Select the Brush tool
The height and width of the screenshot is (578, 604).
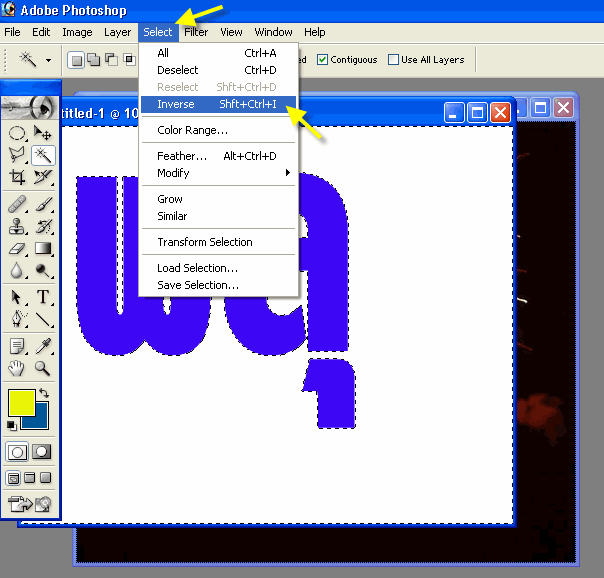[x=42, y=204]
